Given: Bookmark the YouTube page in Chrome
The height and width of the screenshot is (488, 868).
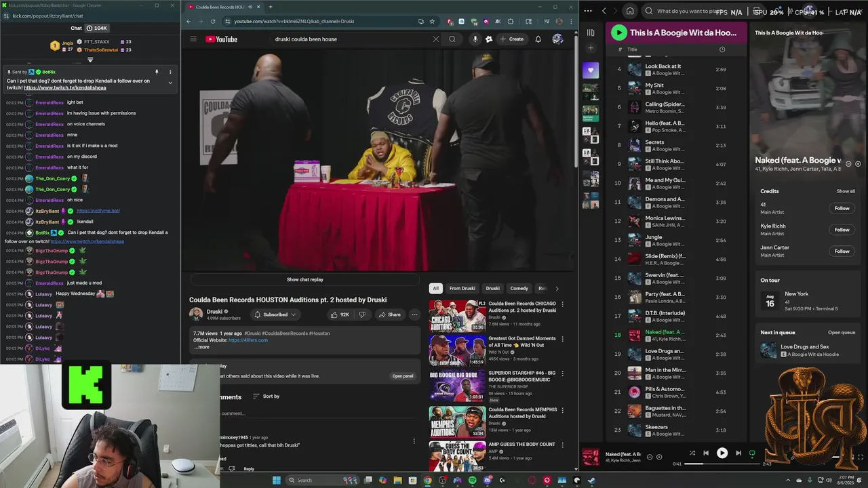Looking at the screenshot, I should tap(432, 21).
